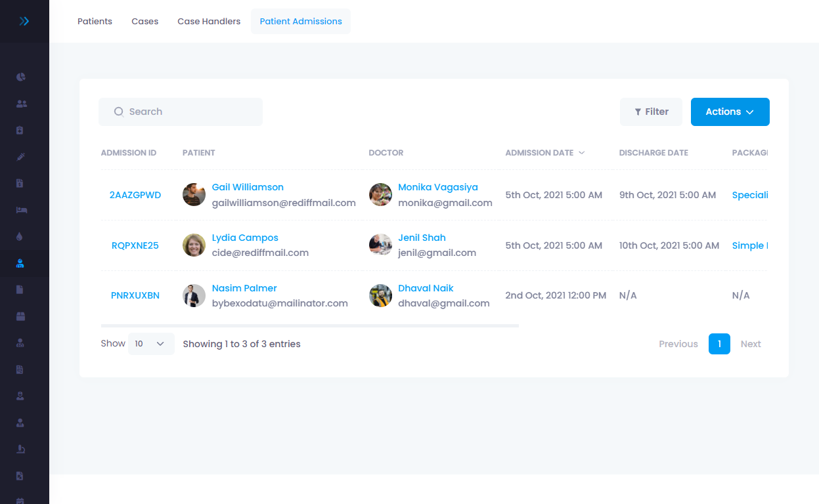This screenshot has height=504, width=819.
Task: Click the search magnifier icon
Action: coord(119,112)
